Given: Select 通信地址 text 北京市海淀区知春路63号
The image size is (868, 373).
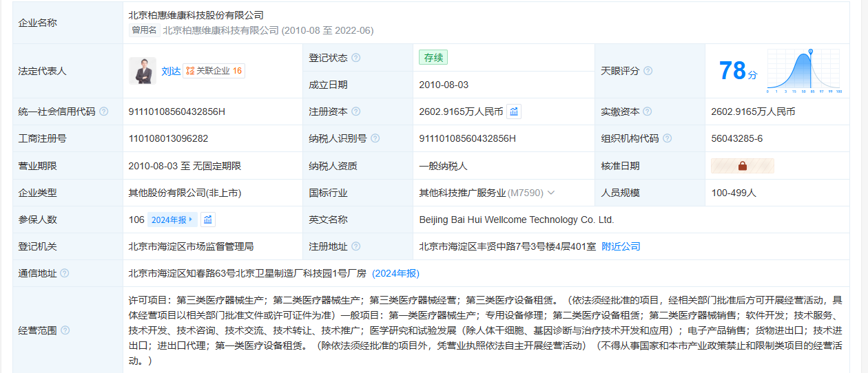Looking at the screenshot, I should coord(182,273).
